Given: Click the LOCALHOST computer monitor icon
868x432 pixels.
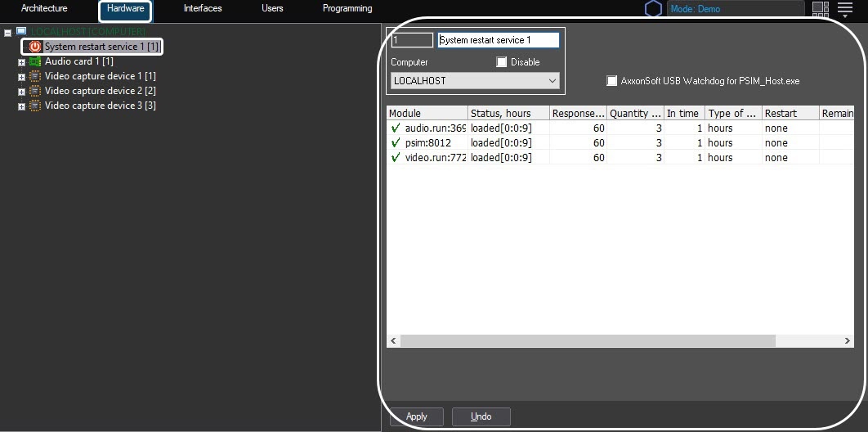Looking at the screenshot, I should tap(21, 31).
